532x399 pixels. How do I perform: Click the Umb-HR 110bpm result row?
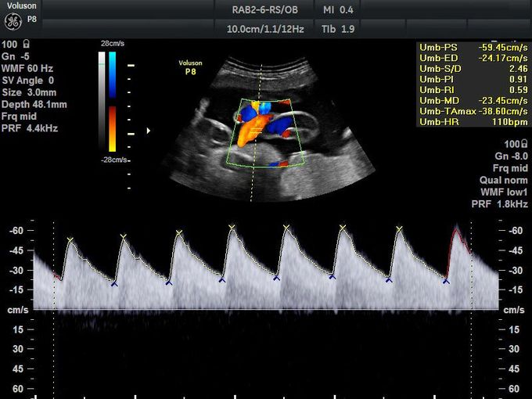click(x=473, y=122)
